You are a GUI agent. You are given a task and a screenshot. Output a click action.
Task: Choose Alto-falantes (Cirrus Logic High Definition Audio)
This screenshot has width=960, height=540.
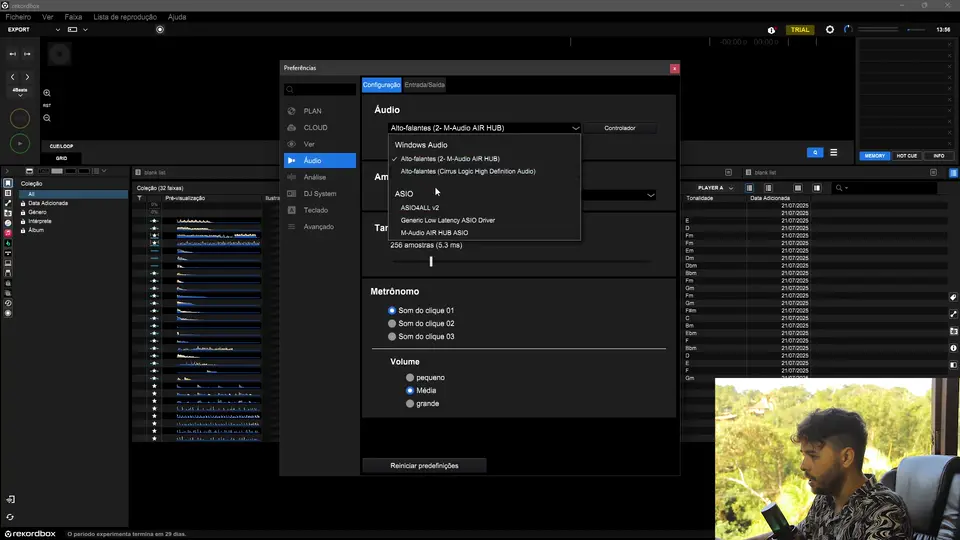[x=468, y=171]
